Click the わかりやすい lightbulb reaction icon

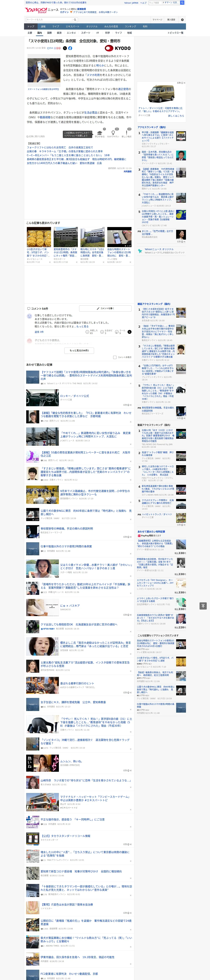[x=113, y=133]
